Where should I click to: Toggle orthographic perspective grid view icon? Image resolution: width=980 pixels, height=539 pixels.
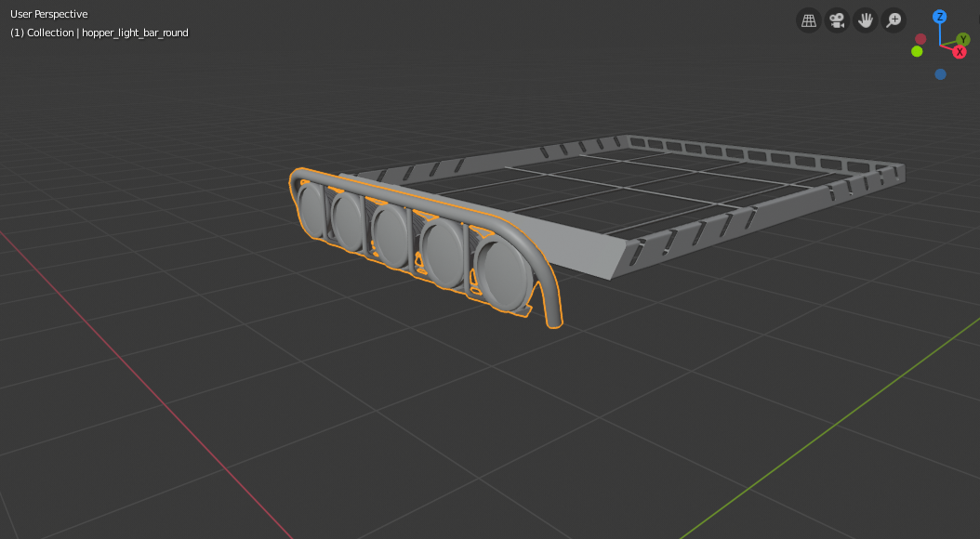(808, 20)
